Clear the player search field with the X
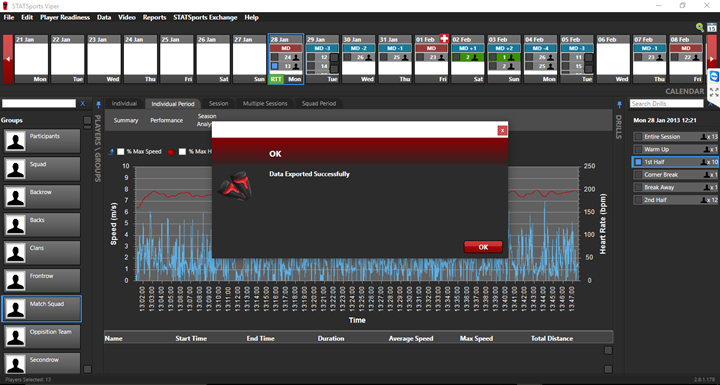Screen dimensions: 720x385 (83, 103)
